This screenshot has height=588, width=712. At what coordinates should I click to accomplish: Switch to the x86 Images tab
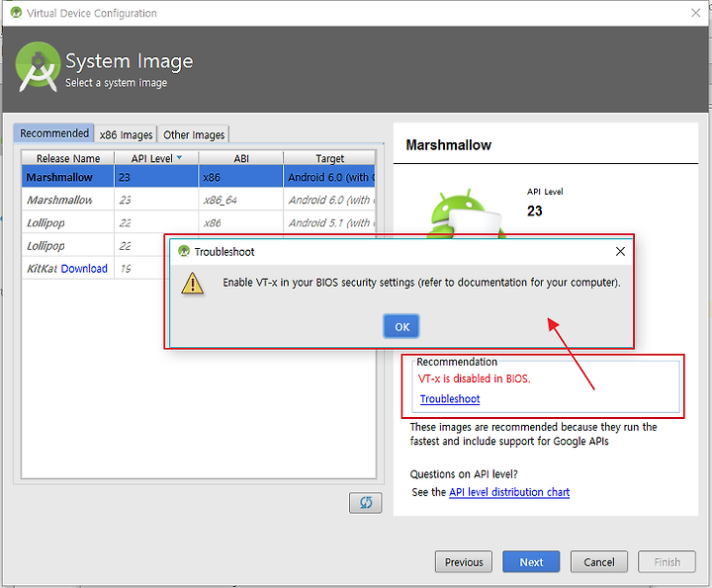(x=126, y=134)
